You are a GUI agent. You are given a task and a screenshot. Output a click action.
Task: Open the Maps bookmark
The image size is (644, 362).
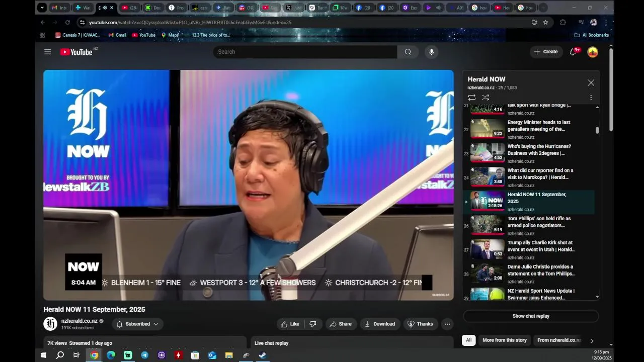tap(170, 35)
